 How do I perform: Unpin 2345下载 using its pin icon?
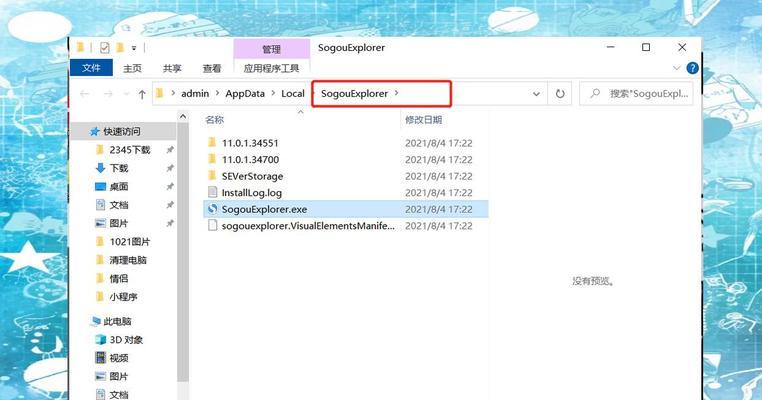coord(170,150)
